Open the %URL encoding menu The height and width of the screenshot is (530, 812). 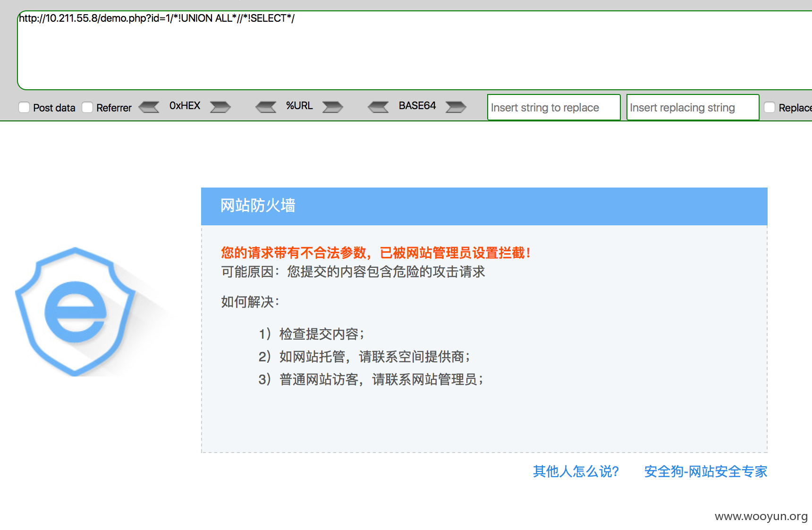click(x=299, y=106)
